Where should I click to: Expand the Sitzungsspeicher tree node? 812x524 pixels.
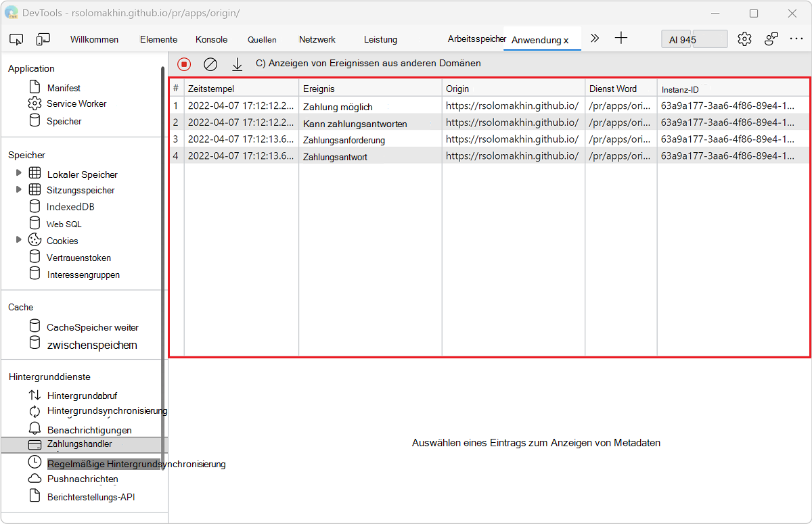coord(19,190)
